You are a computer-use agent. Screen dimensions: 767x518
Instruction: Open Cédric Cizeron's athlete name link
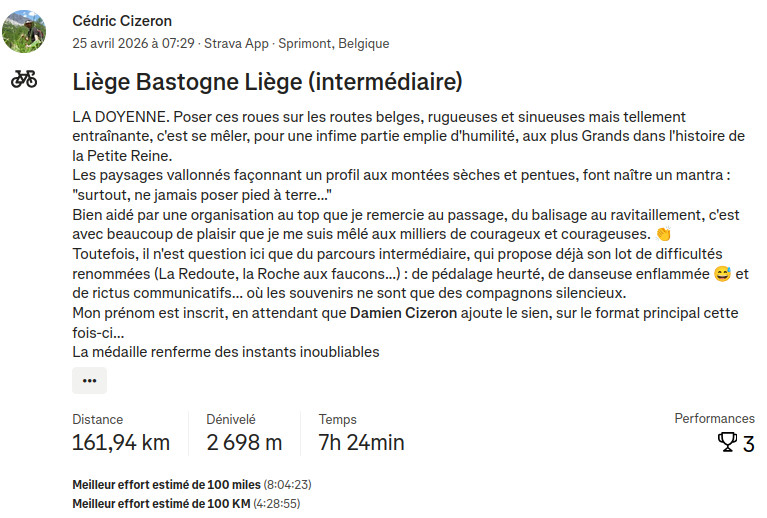pyautogui.click(x=122, y=21)
